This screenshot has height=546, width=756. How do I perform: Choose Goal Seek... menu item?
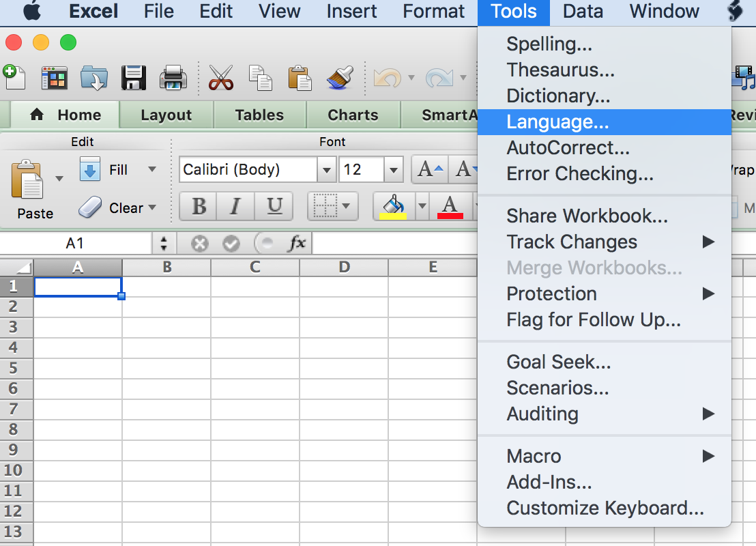pyautogui.click(x=604, y=362)
